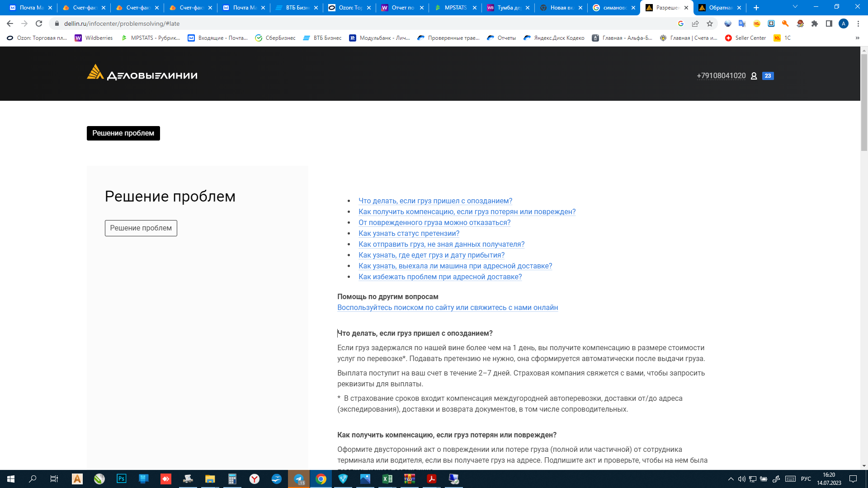868x488 pixels.
Task: Close the Новая вкладка tab
Action: 580,8
